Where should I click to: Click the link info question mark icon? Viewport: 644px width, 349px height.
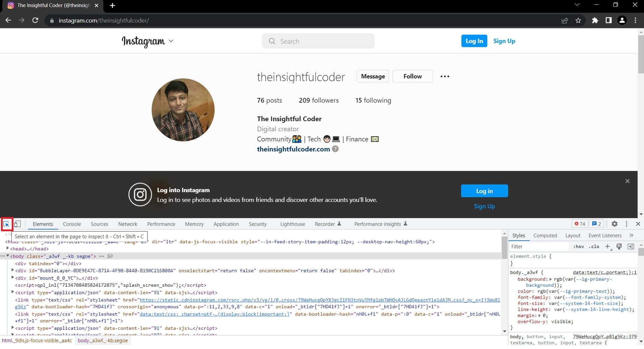pos(335,149)
